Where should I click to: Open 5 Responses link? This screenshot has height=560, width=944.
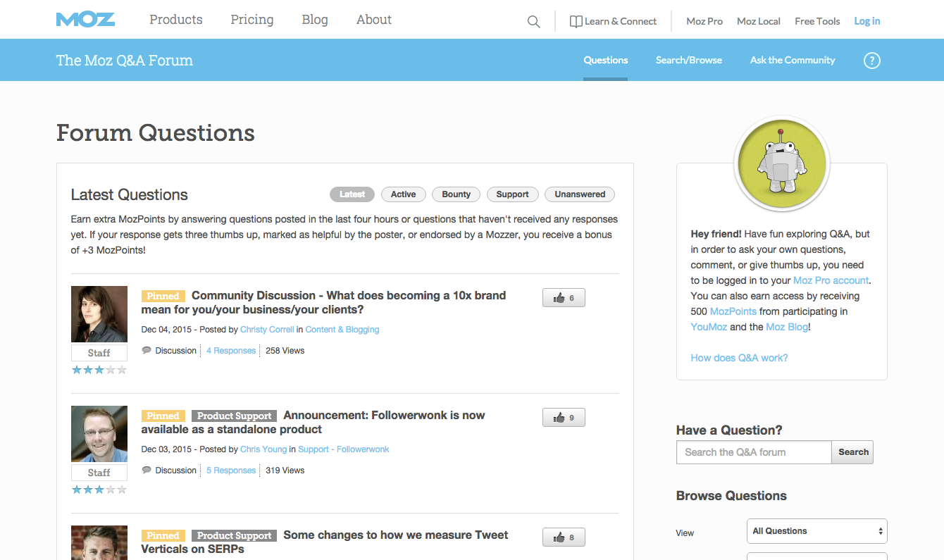[x=231, y=471]
